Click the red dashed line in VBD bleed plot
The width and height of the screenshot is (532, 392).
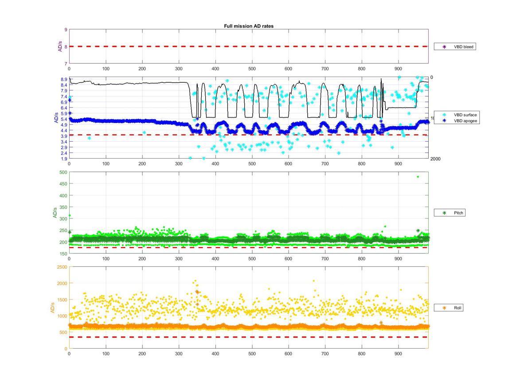click(249, 46)
